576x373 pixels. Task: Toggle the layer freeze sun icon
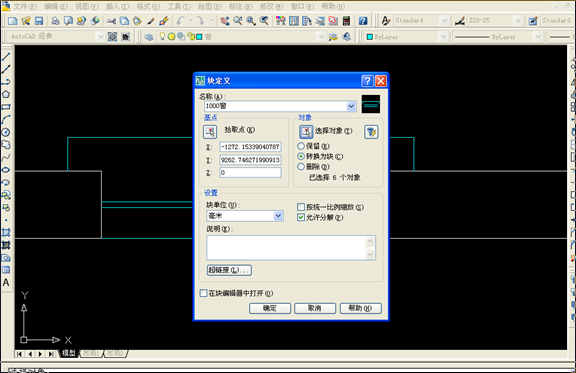171,36
